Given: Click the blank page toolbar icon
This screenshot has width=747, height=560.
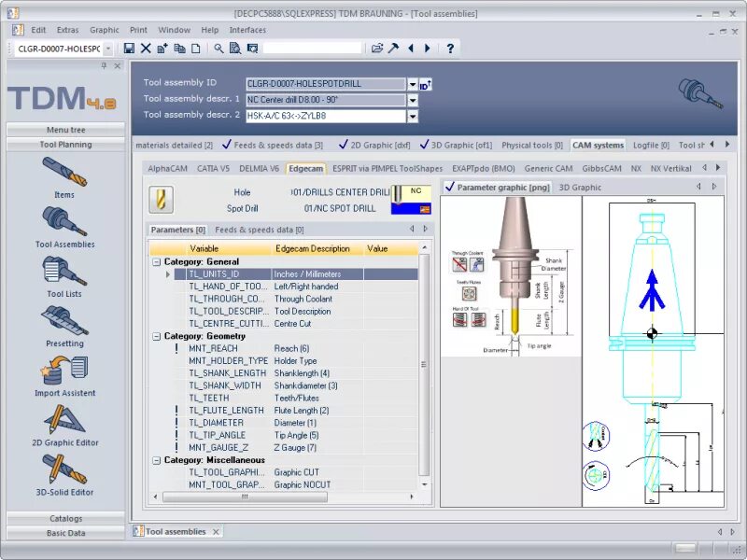Looking at the screenshot, I should 196,49.
